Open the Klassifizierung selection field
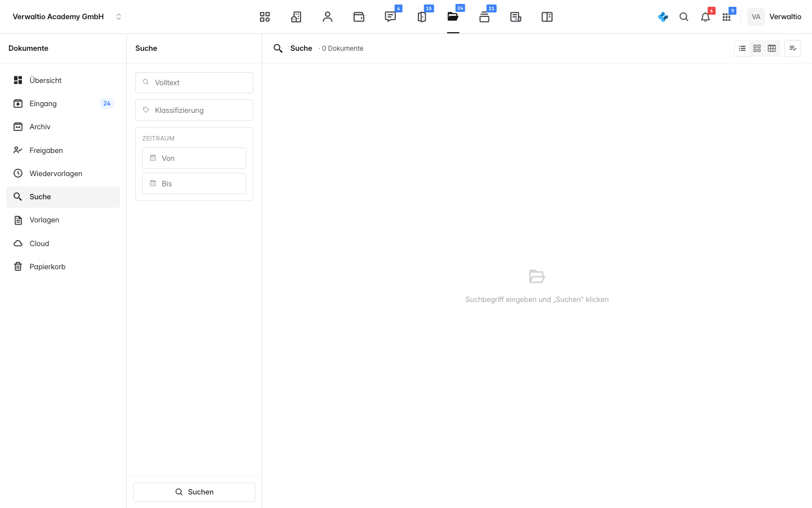 194,110
